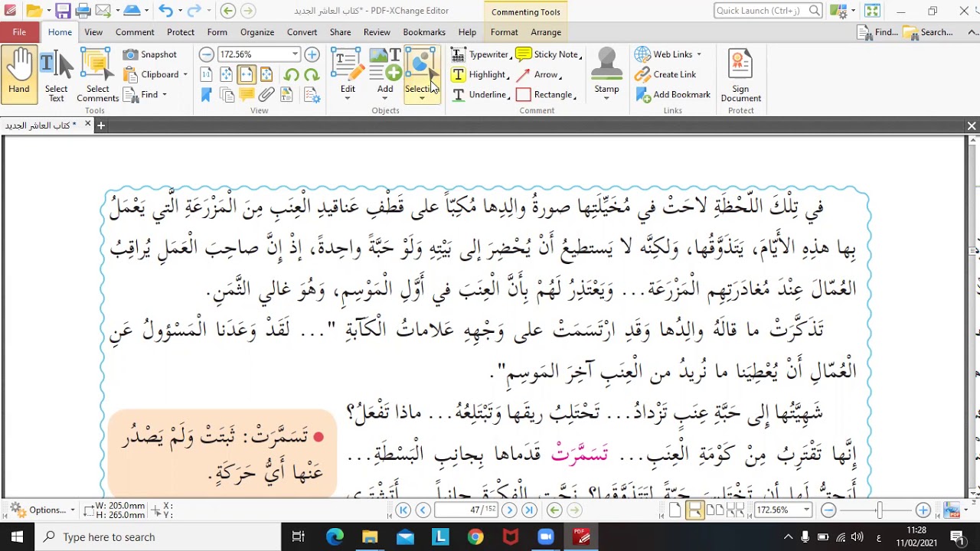
Task: Choose Fit Page view icon
Action: click(226, 74)
